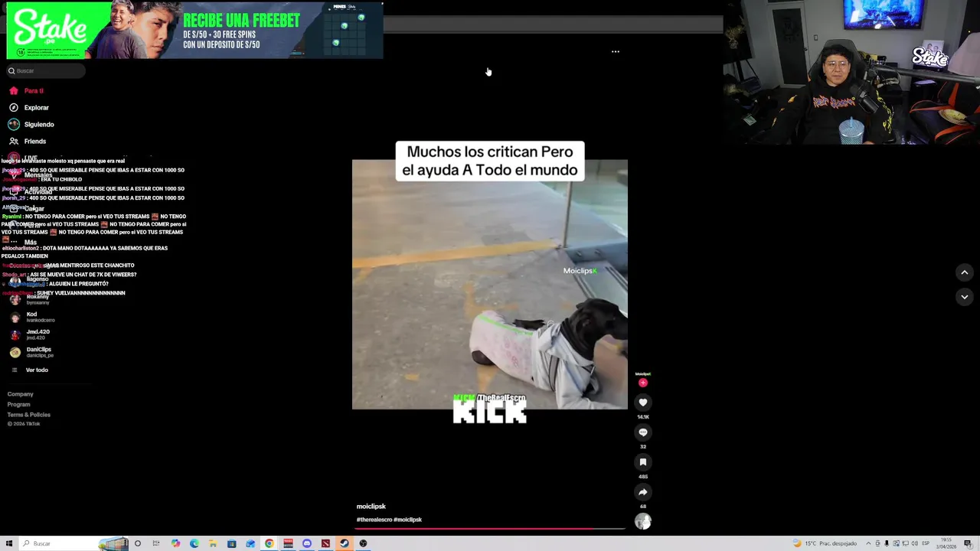This screenshot has height=551, width=980.
Task: Open Discord from the taskbar
Action: click(307, 543)
